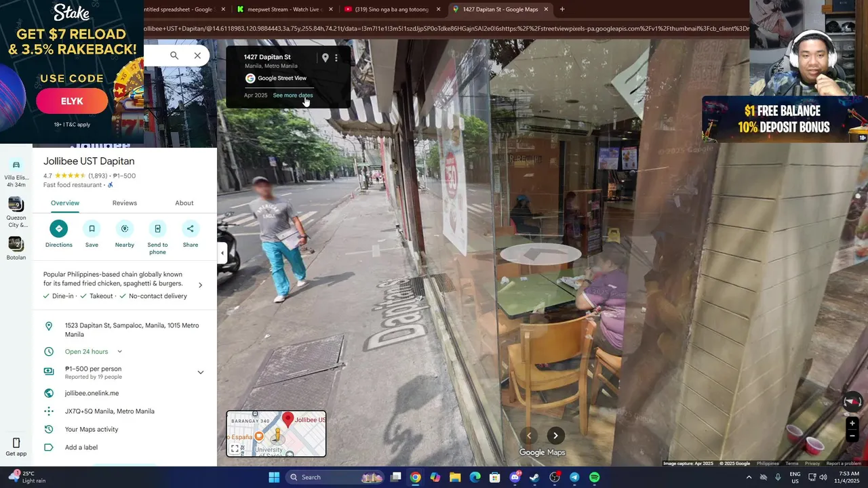868x488 pixels.
Task: Show hidden system tray icons chevron
Action: [749, 477]
